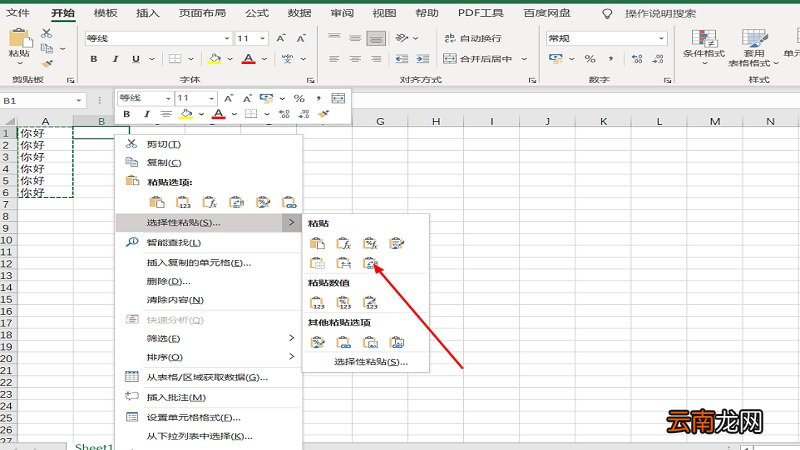This screenshot has width=800, height=450.
Task: Open the mini toolbar font size dropdown
Action: click(211, 98)
